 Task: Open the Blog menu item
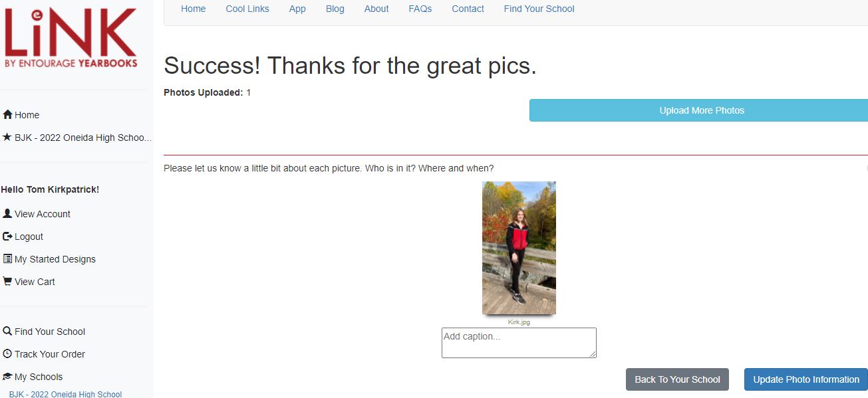335,9
